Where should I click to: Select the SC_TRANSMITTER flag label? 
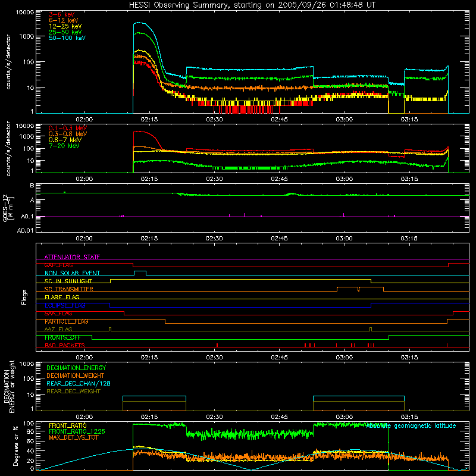click(x=69, y=289)
